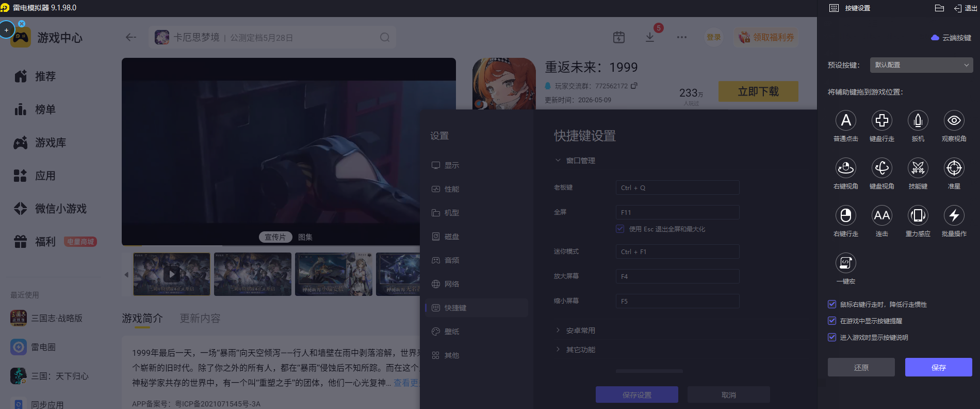This screenshot has width=980, height=409.
Task: Open 磁盘 settings category
Action: 476,237
